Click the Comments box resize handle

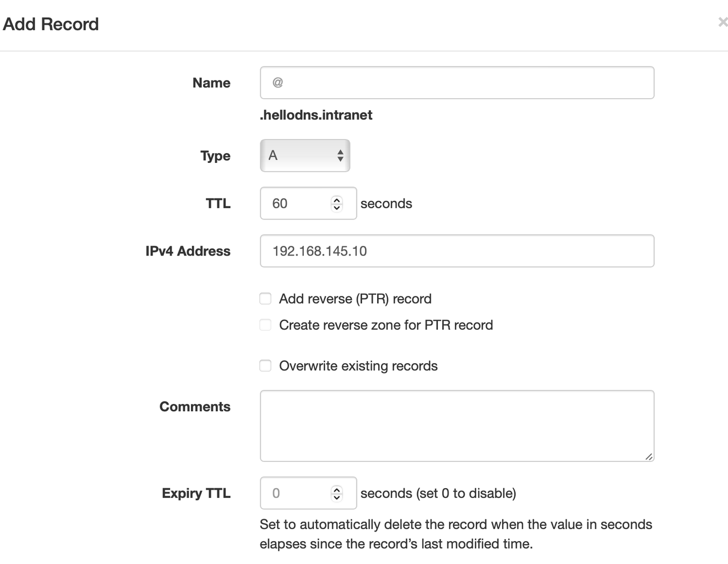tap(649, 456)
